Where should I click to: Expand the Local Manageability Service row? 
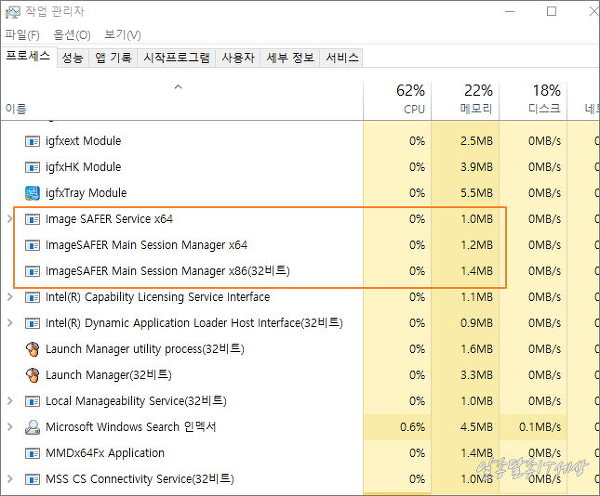click(x=10, y=401)
